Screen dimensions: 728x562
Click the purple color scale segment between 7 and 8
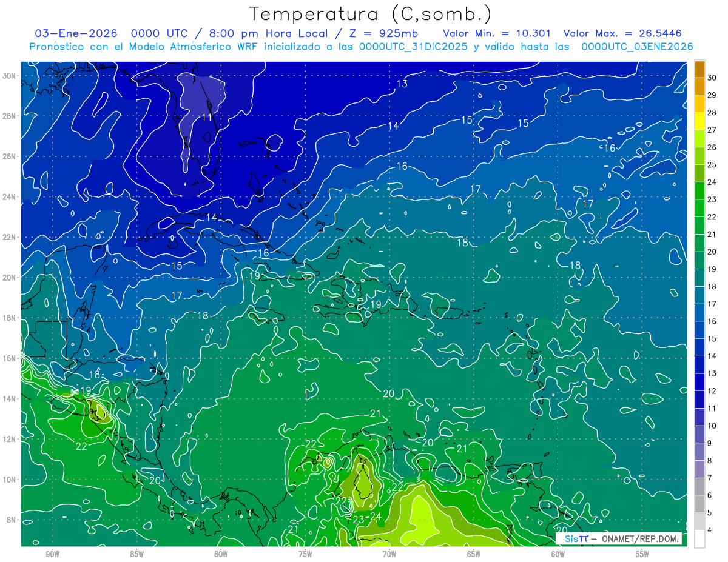(699, 469)
